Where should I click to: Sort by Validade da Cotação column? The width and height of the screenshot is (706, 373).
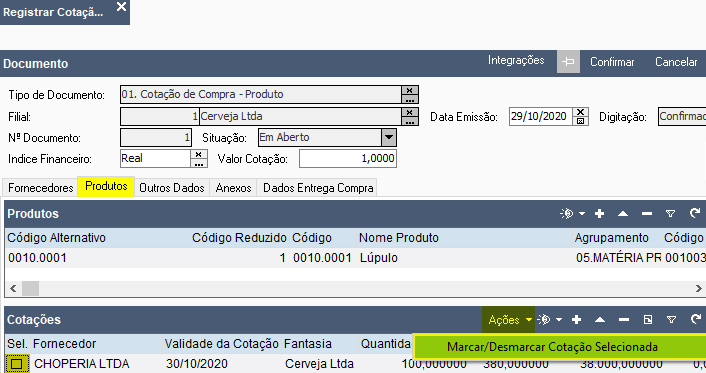(222, 344)
